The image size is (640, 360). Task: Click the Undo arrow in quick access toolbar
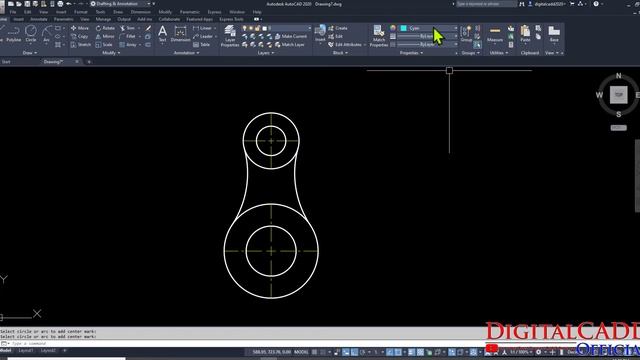click(69, 4)
